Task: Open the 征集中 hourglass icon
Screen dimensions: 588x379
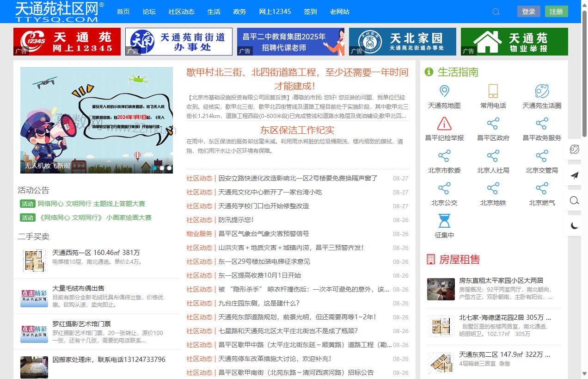Action: tap(444, 222)
